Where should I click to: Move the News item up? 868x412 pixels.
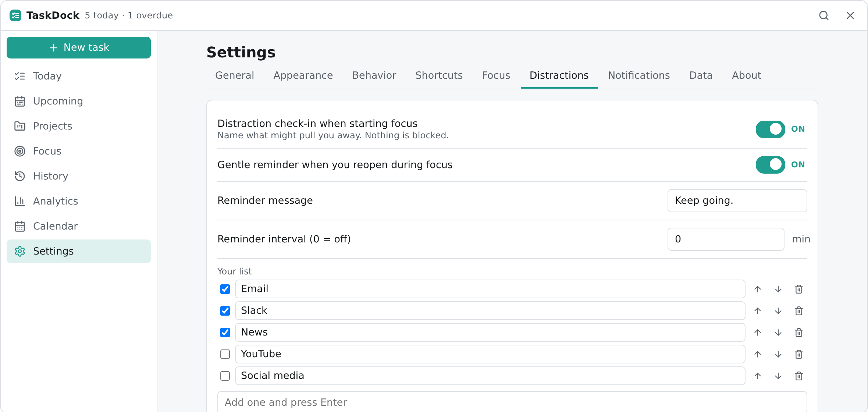coord(758,333)
